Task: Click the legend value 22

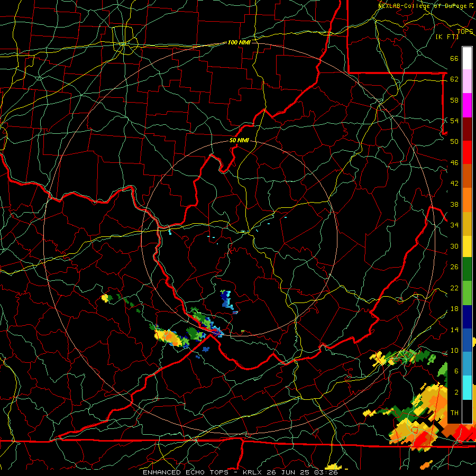Action: coord(454,288)
